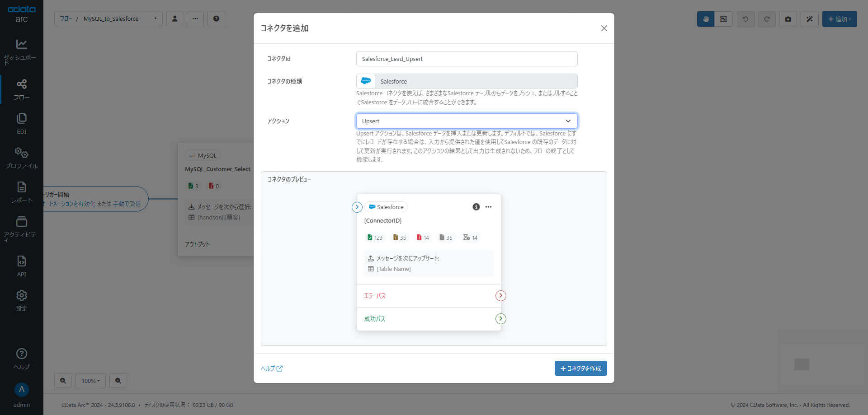Click the disk usage status text
This screenshot has width=868, height=415.
[189, 405]
